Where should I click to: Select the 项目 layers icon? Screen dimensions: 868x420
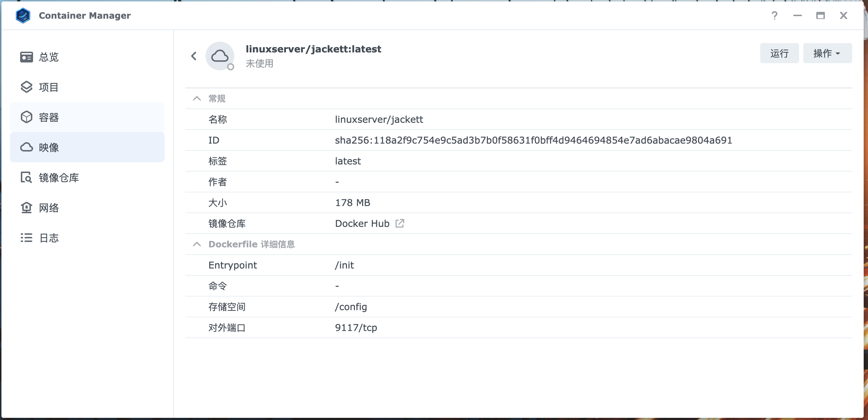click(26, 87)
